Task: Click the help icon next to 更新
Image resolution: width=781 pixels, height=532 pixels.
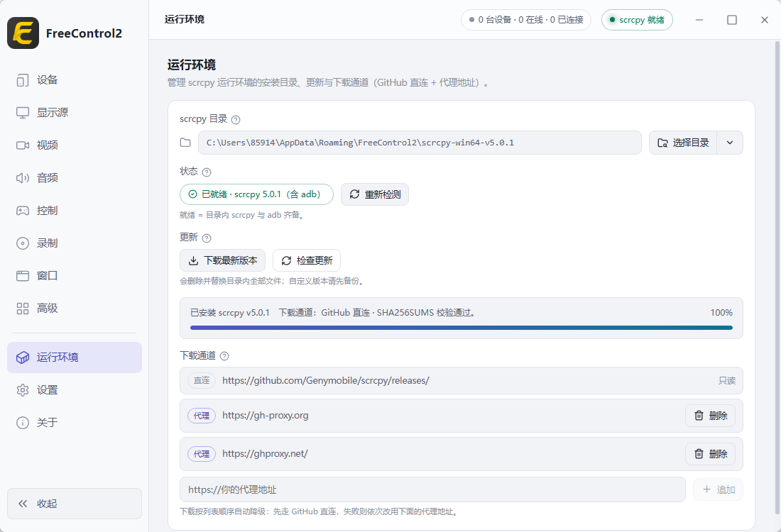Action: pyautogui.click(x=207, y=238)
